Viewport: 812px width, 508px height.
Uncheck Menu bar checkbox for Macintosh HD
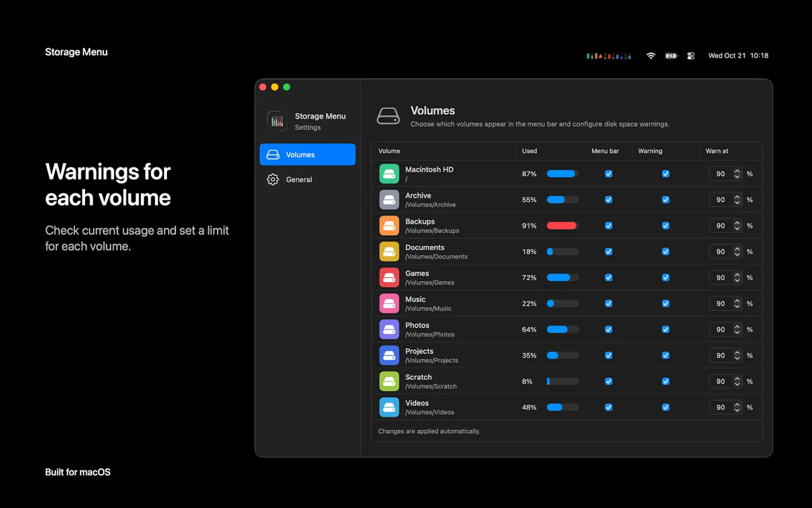tap(608, 174)
